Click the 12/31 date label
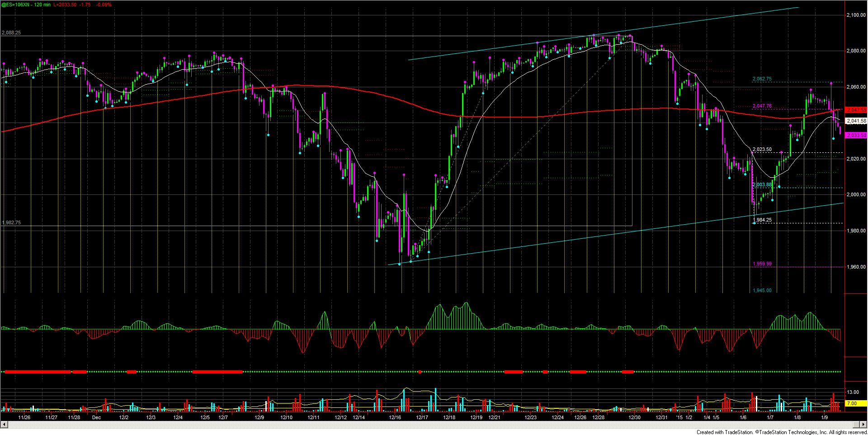 (662, 418)
